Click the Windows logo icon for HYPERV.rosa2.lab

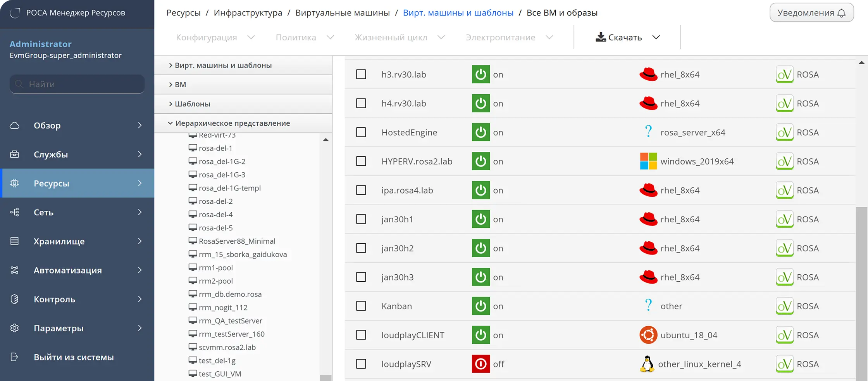[648, 161]
